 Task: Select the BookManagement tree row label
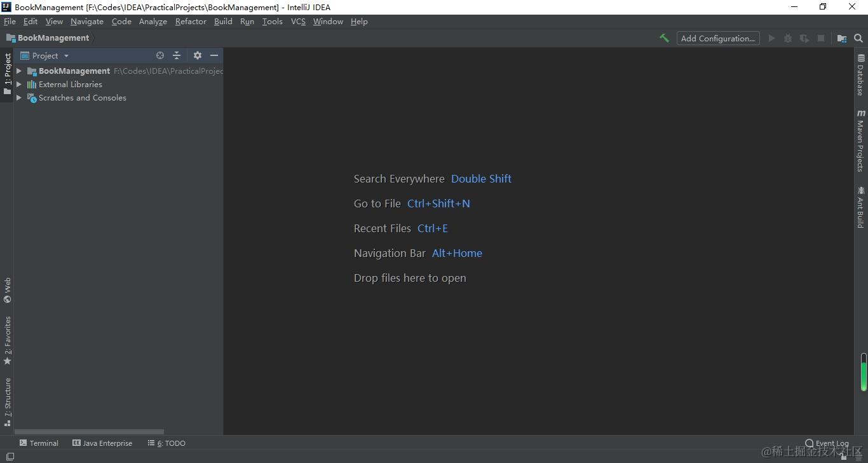(x=74, y=71)
